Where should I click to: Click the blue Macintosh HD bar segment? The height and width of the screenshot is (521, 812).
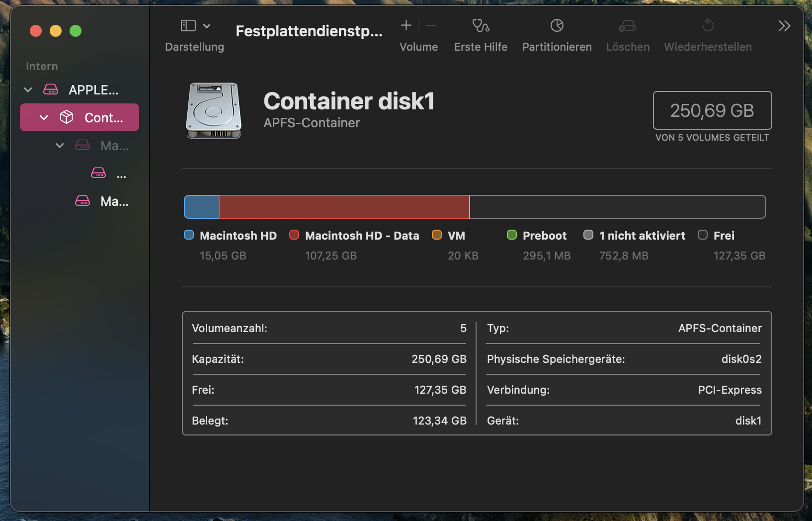202,207
